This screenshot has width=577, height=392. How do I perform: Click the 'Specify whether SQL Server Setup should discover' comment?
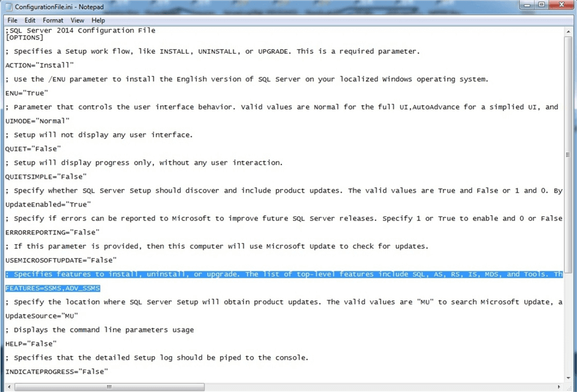[284, 190]
